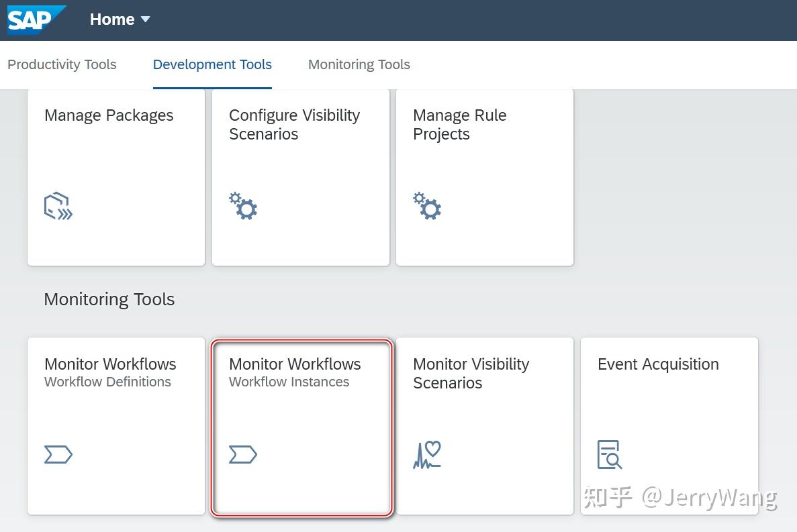Switch to the Productivity Tools tab
Image resolution: width=797 pixels, height=532 pixels.
(62, 64)
